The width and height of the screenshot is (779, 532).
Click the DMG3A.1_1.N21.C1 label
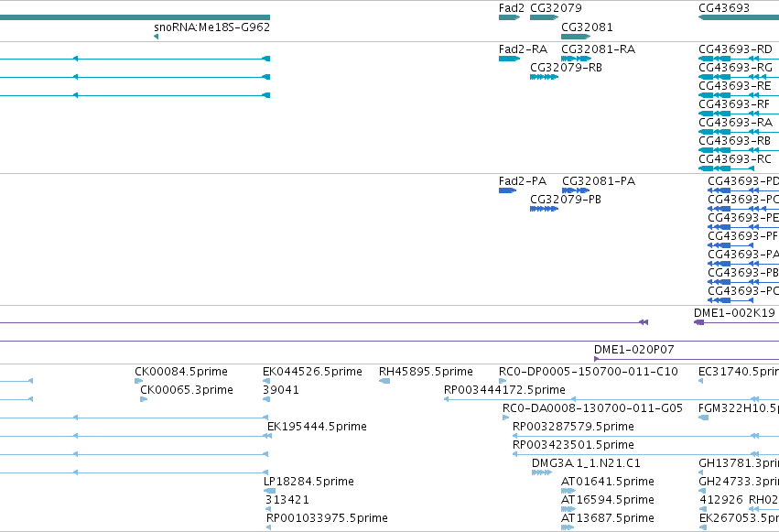pyautogui.click(x=586, y=463)
